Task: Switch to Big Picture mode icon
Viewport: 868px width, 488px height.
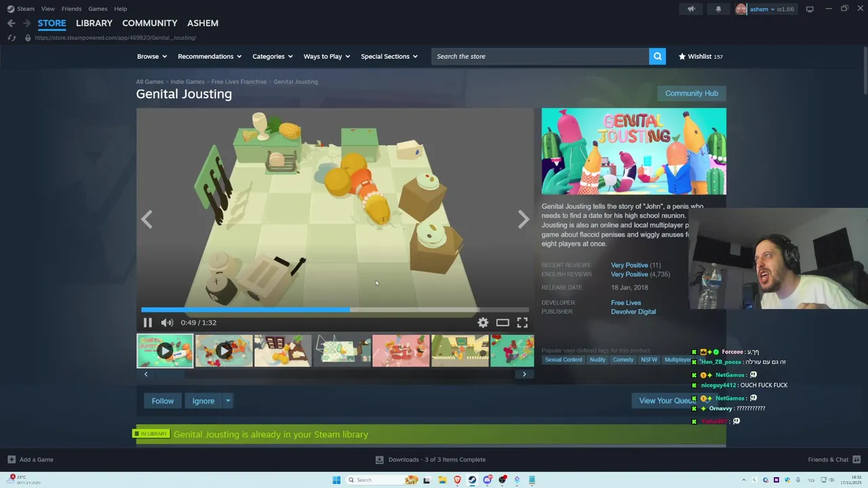Action: [x=810, y=9]
